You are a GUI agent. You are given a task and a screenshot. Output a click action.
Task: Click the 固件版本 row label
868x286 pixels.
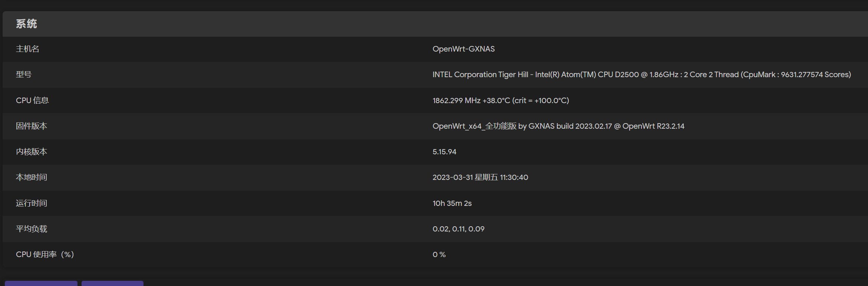pos(32,126)
